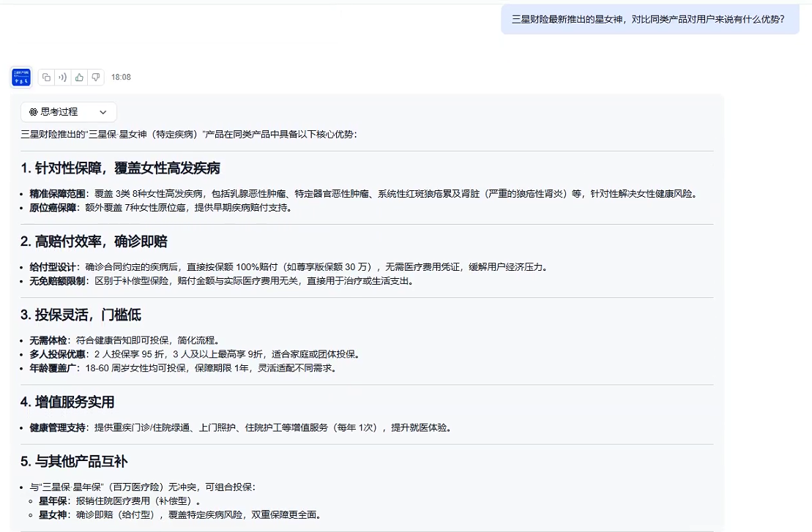
Task: Click the 18:08 message timestamp
Action: click(x=121, y=77)
